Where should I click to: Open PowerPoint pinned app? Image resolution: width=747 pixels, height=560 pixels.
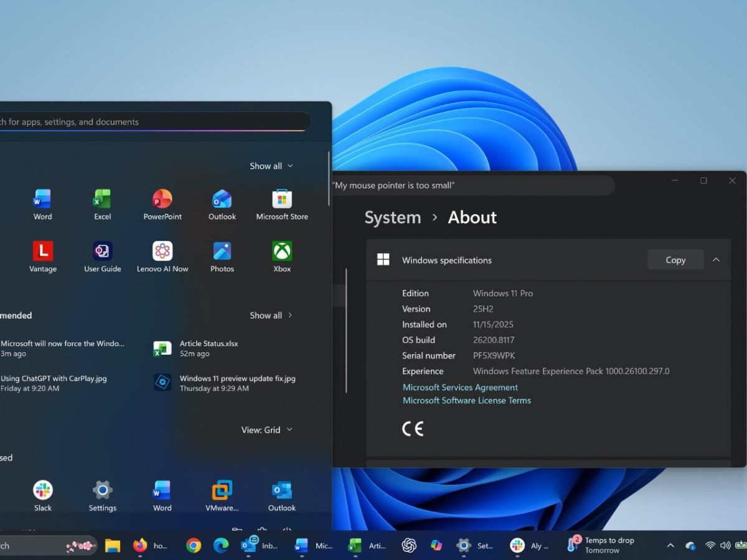(162, 205)
